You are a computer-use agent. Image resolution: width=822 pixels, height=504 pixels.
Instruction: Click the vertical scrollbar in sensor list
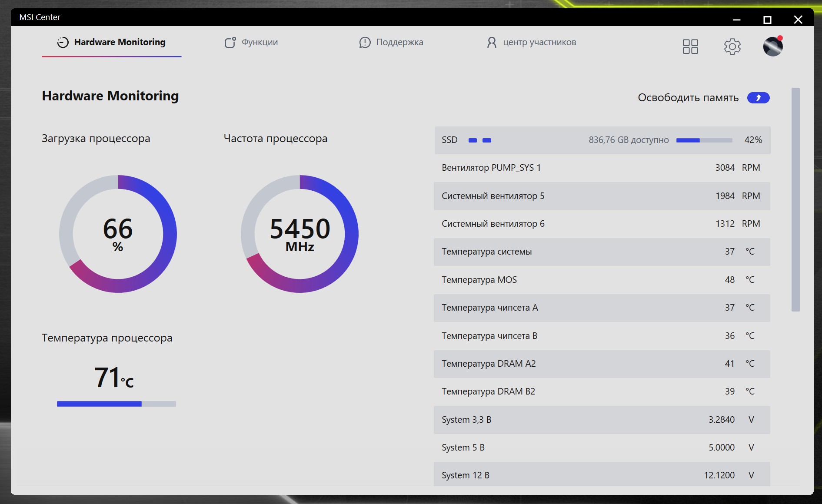point(795,200)
